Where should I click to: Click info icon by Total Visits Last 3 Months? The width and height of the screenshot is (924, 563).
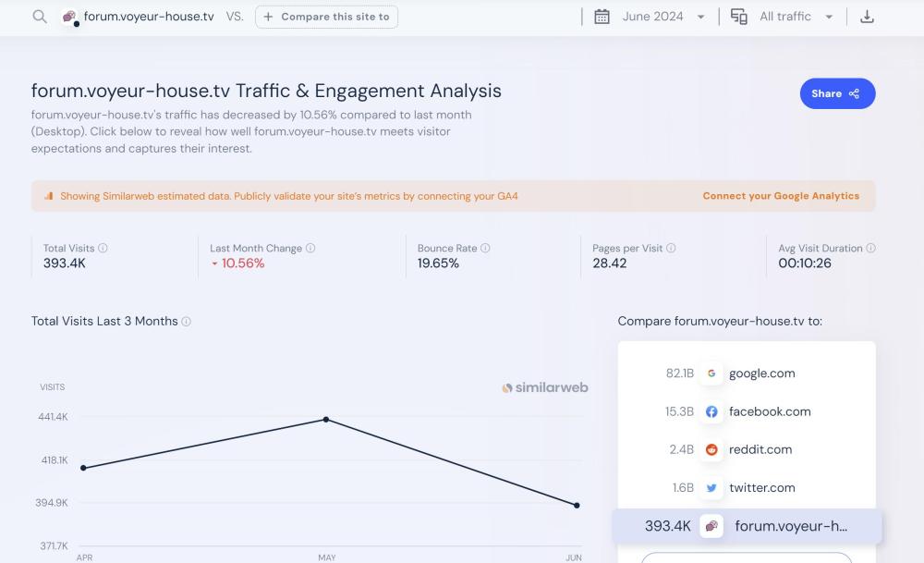(x=187, y=322)
